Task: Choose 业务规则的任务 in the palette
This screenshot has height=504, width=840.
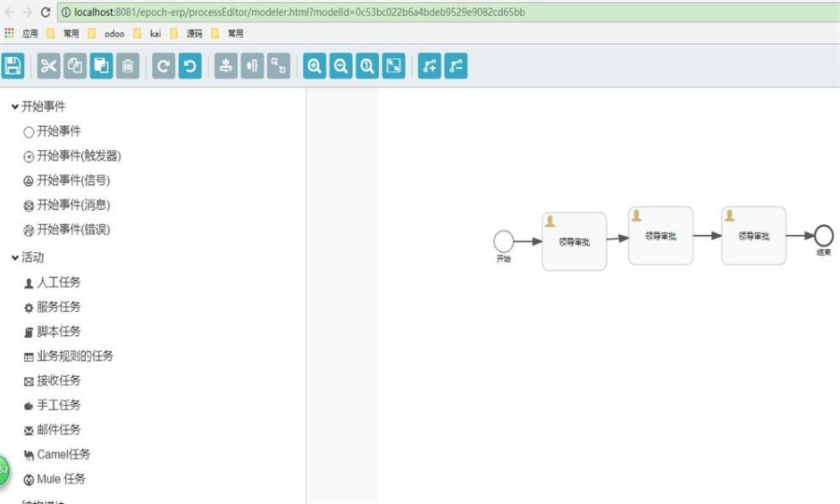Action: tap(68, 357)
